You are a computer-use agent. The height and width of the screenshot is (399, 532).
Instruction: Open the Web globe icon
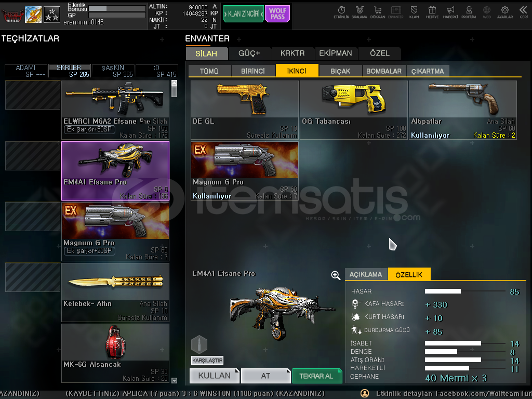[x=487, y=12]
